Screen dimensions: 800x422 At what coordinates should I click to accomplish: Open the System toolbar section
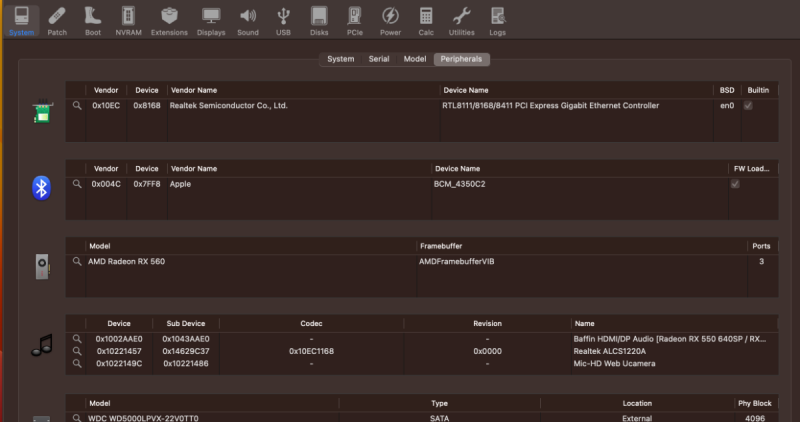(x=21, y=21)
